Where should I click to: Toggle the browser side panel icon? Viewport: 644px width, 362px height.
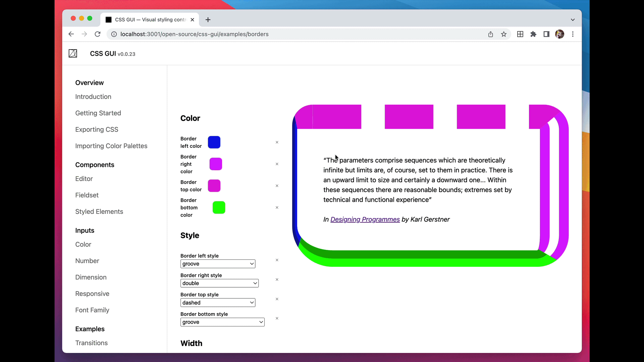[546, 34]
